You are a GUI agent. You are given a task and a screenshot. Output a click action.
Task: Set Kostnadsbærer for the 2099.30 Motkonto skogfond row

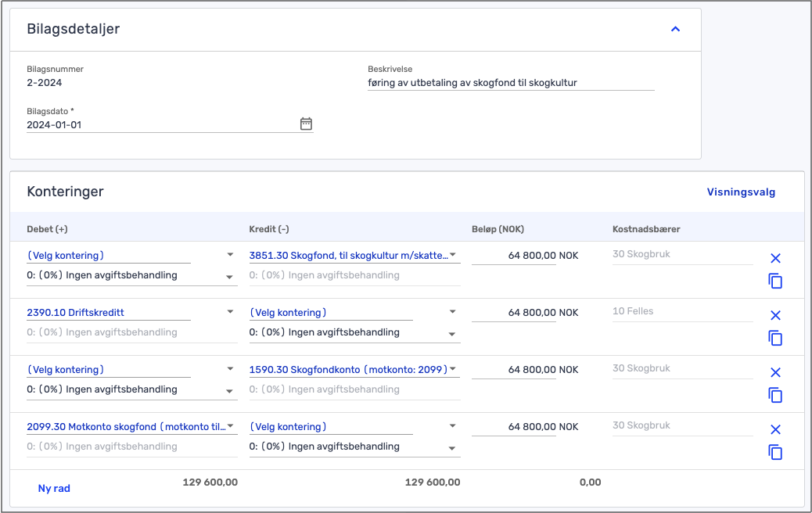[x=683, y=425]
